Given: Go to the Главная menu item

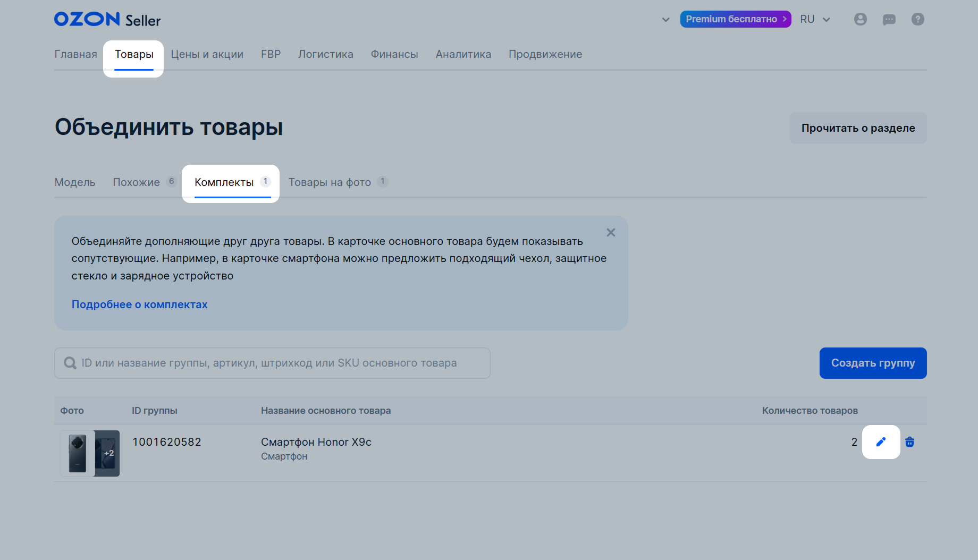Looking at the screenshot, I should click(x=76, y=54).
